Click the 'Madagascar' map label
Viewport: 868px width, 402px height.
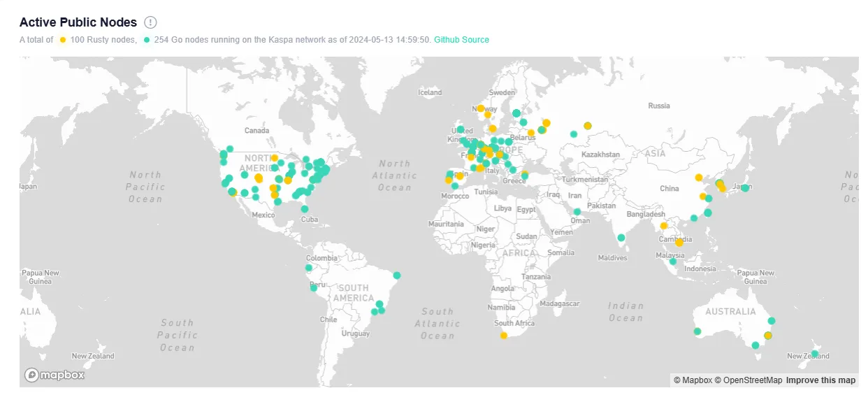click(560, 304)
